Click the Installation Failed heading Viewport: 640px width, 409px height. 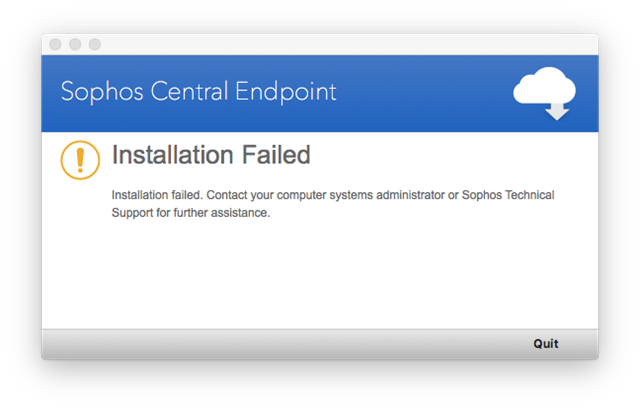coord(211,155)
